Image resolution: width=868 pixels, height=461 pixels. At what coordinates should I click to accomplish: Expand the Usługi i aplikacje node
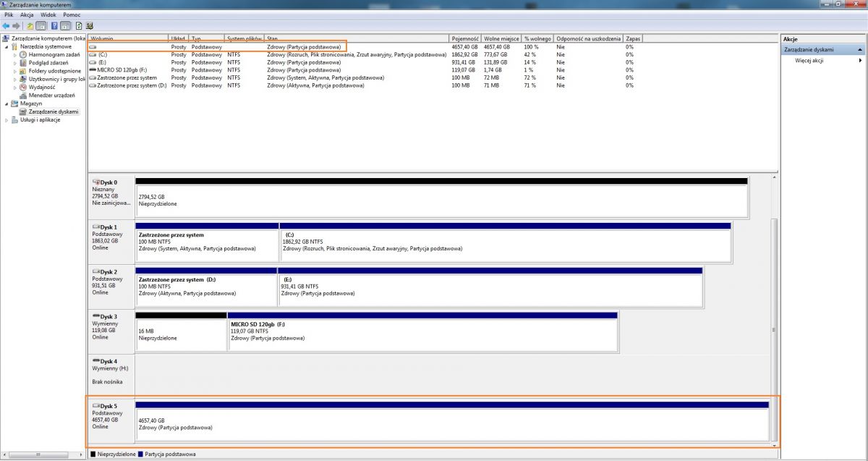click(x=7, y=119)
